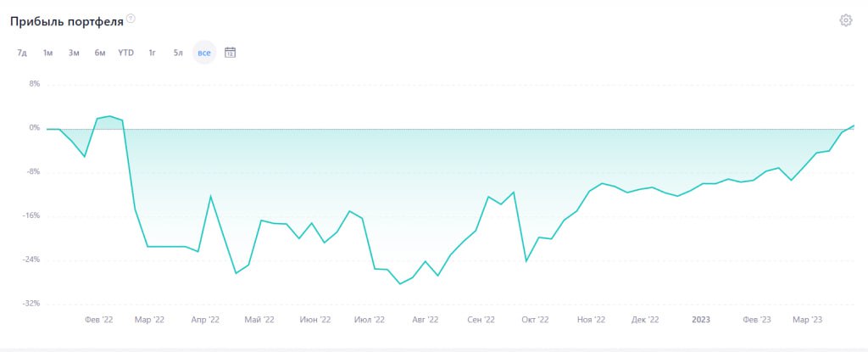Click the 0% axis label
Image resolution: width=868 pixels, height=352 pixels.
click(34, 128)
